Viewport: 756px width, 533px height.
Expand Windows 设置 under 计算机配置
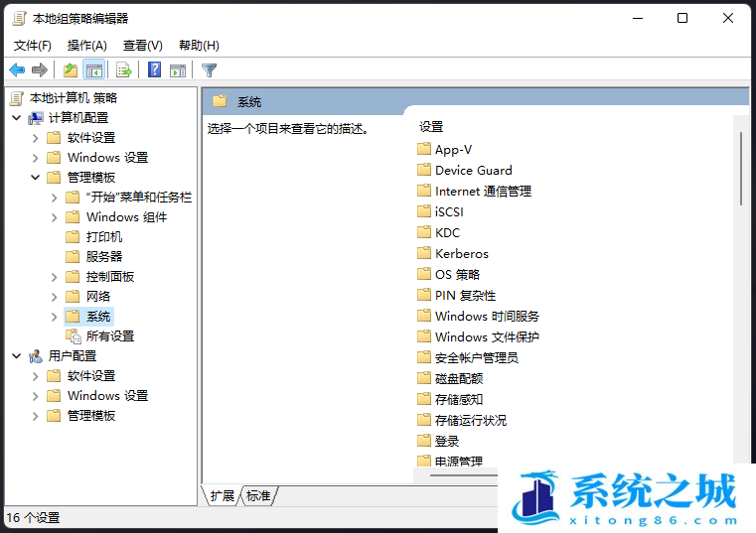pos(35,158)
